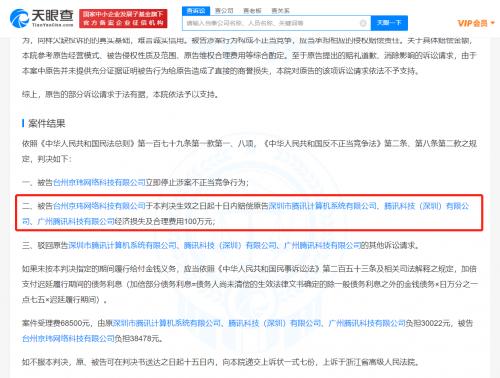Open 广州腾讯科技有限公司 link in item three

[x=322, y=245]
